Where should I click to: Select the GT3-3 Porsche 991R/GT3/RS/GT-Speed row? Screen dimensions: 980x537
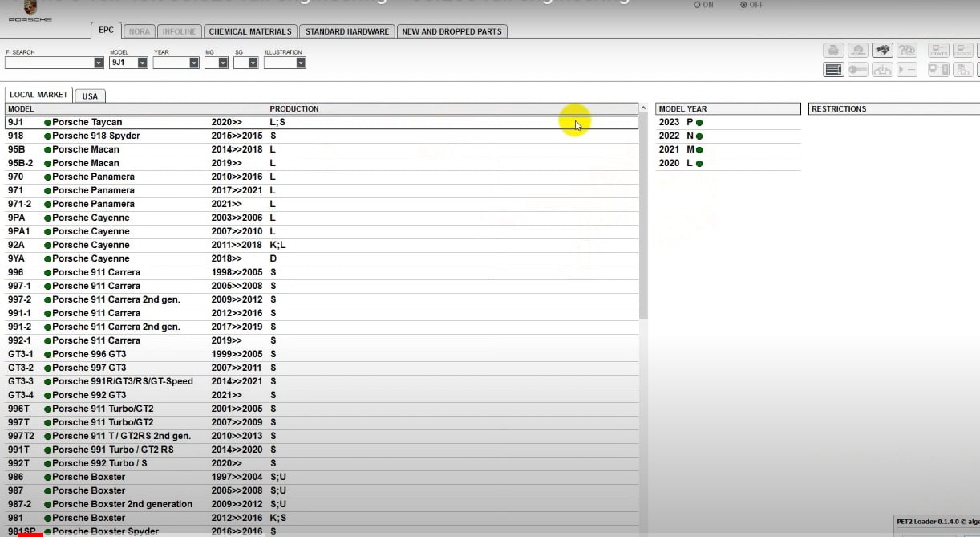pos(322,381)
